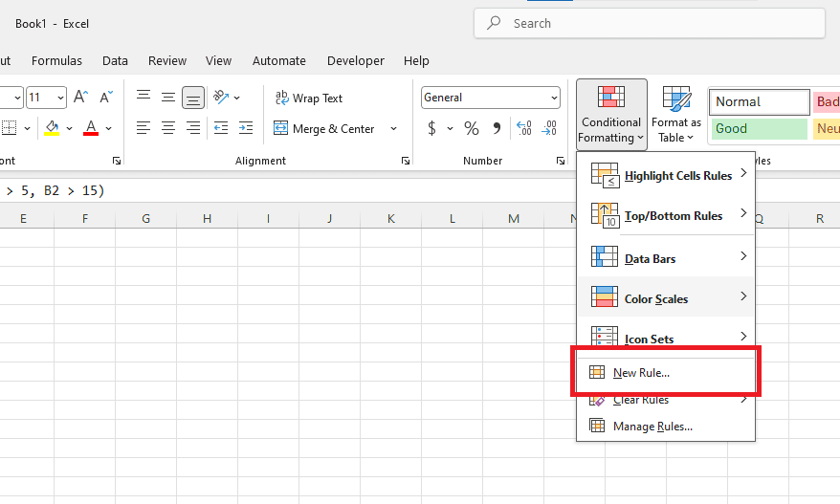Image resolution: width=840 pixels, height=504 pixels.
Task: Switch to Data ribbon tab
Action: pyautogui.click(x=115, y=61)
